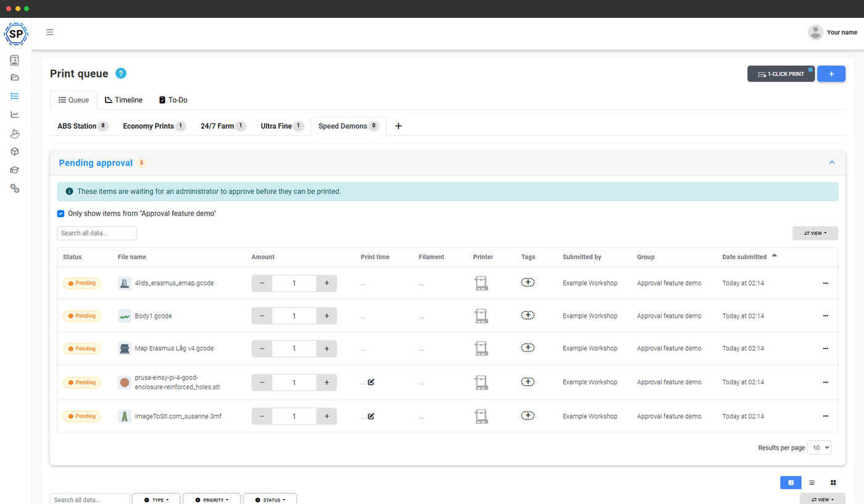
Task: Click the lower Search all data field
Action: [89, 499]
